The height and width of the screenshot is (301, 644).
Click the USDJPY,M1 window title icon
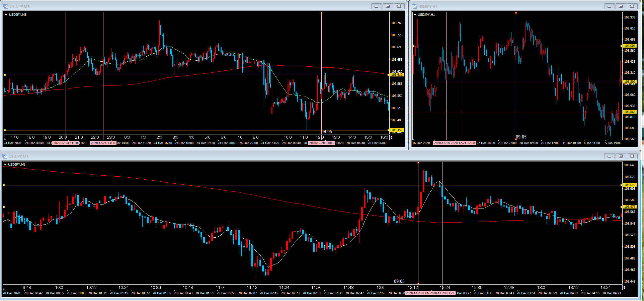(5, 156)
